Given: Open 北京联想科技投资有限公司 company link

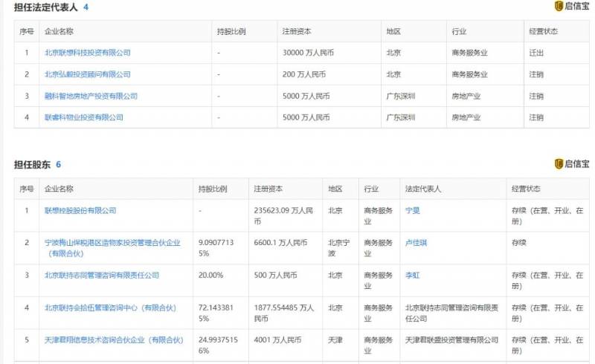Looking at the screenshot, I should (87, 53).
